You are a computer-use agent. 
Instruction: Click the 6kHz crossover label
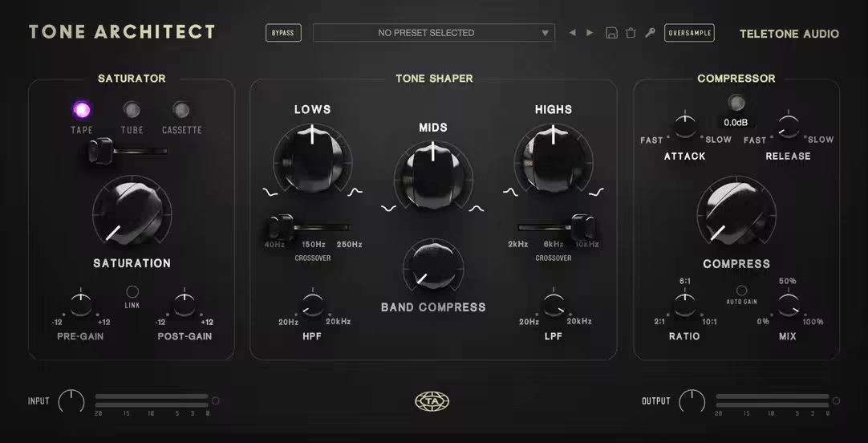coord(553,244)
